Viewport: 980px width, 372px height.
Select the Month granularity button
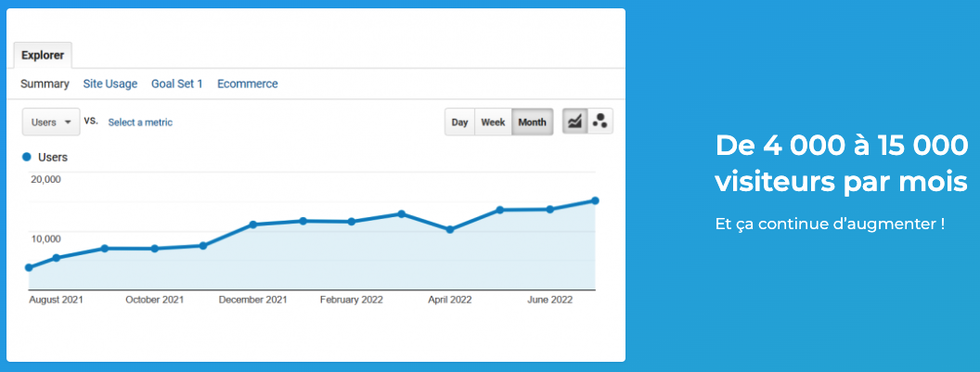(533, 122)
